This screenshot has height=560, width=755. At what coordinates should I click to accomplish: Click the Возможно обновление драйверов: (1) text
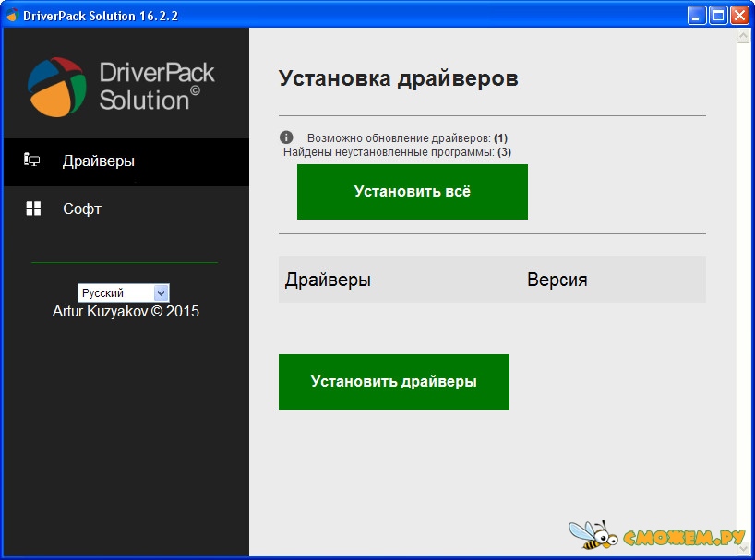(x=407, y=138)
